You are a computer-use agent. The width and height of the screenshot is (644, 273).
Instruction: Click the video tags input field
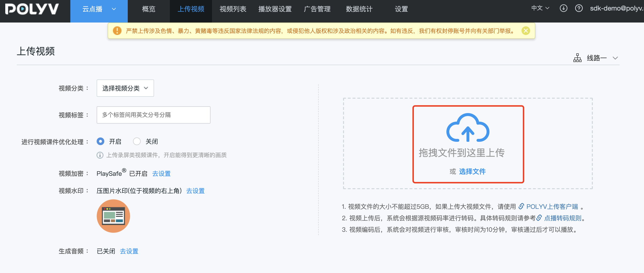coord(154,115)
